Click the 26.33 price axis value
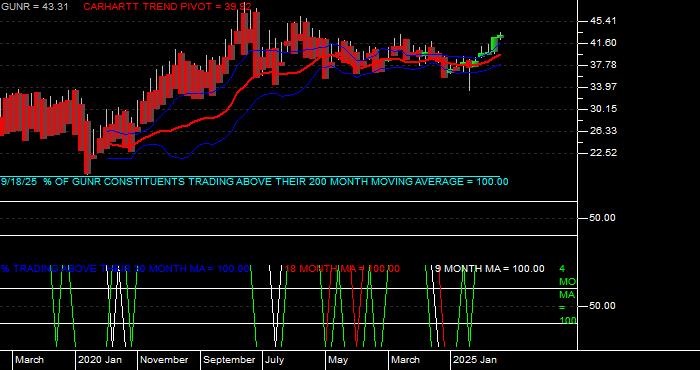 591,131
